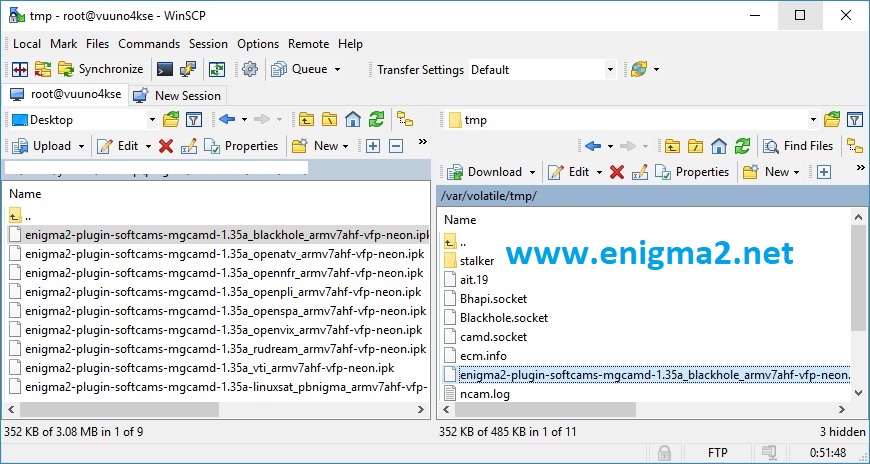This screenshot has height=464, width=870.
Task: Open local Properties button
Action: click(x=241, y=146)
